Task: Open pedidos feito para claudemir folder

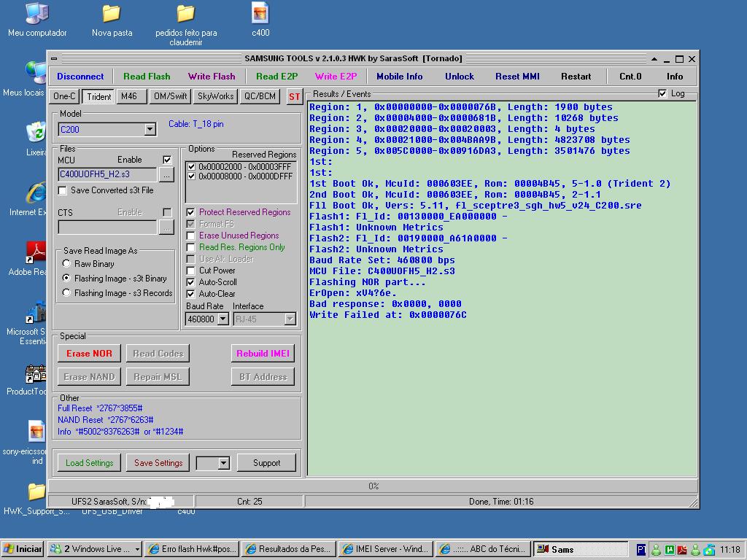Action: [186, 25]
